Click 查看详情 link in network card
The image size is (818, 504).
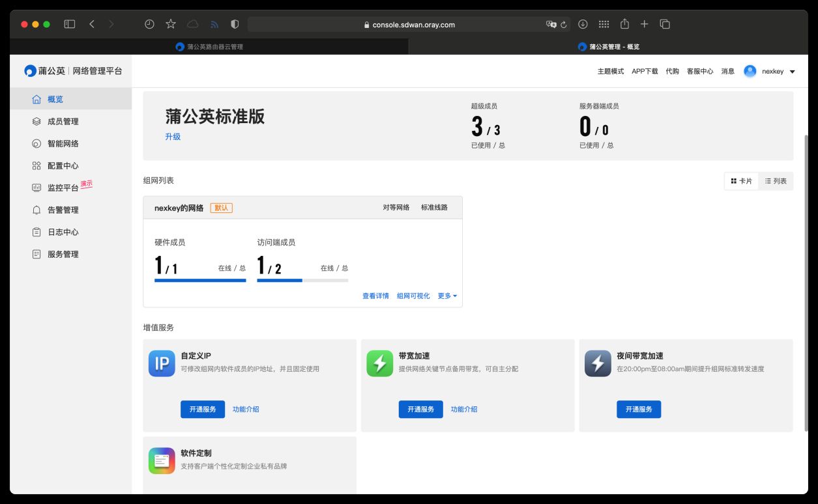375,296
